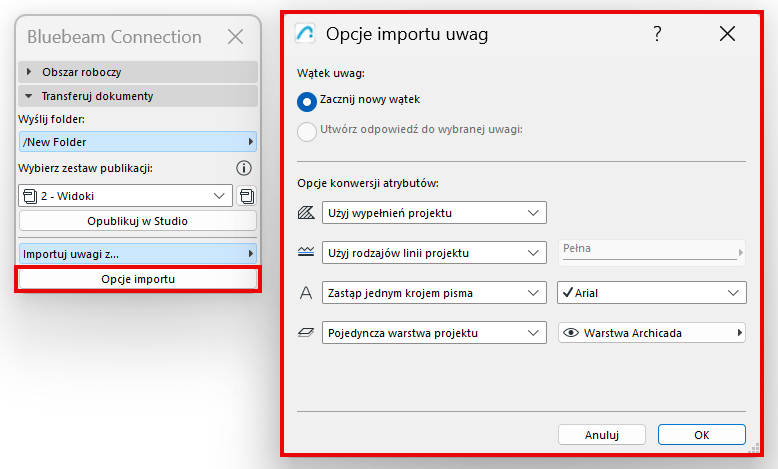Click the publisher sets icon next to Widoki
This screenshot has height=469, width=778.
[x=246, y=196]
